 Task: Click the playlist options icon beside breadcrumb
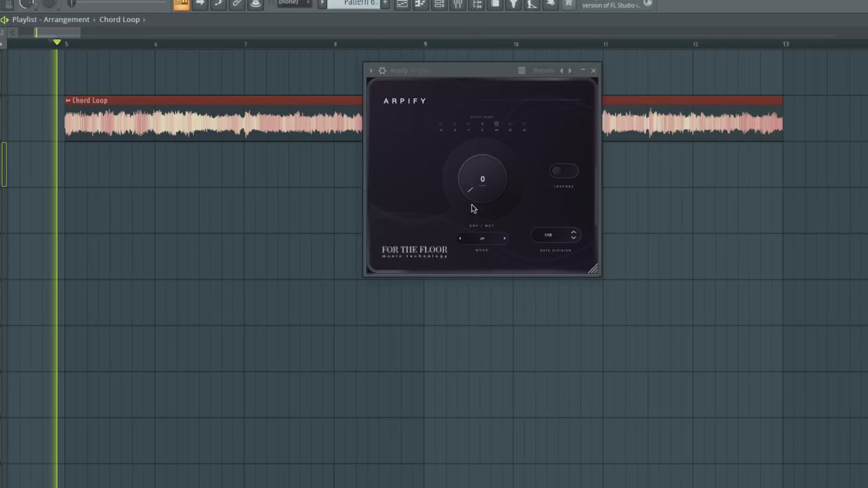coord(4,20)
